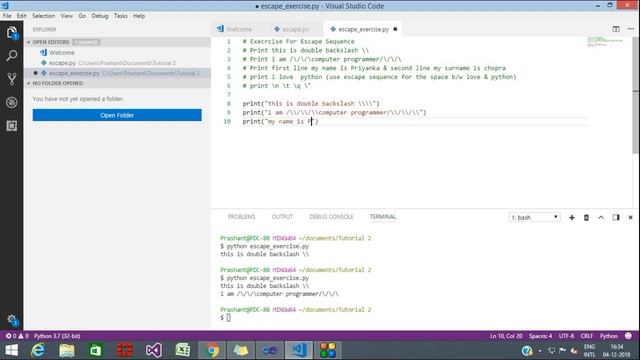Open the Explorer view in activity bar

click(x=11, y=33)
